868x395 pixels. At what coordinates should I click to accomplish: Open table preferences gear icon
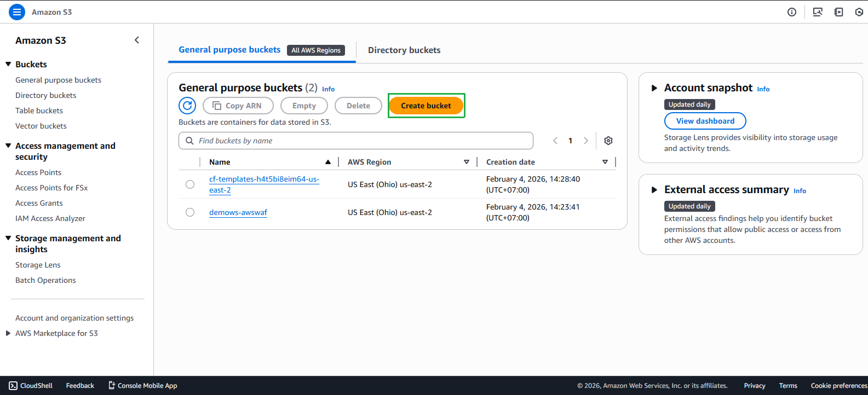608,141
